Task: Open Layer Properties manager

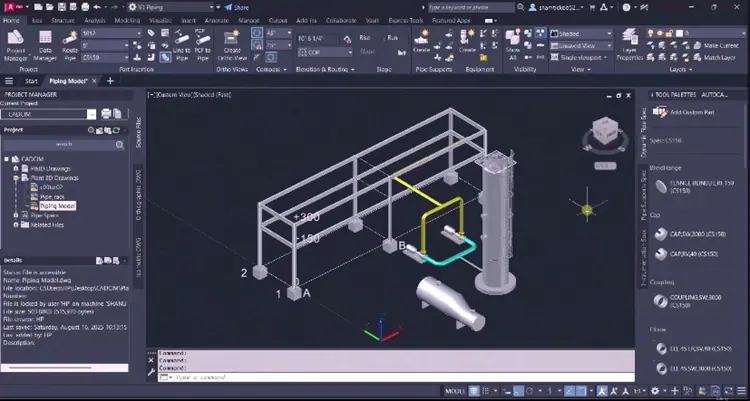Action: pos(629,46)
